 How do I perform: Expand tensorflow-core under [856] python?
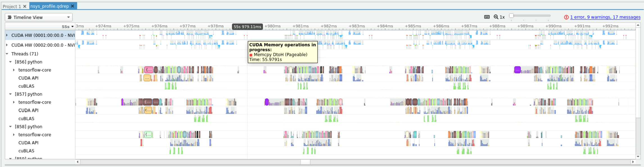click(14, 70)
